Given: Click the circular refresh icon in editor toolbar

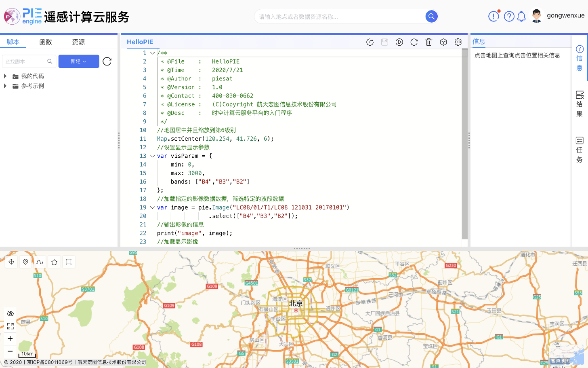Looking at the screenshot, I should pyautogui.click(x=414, y=42).
